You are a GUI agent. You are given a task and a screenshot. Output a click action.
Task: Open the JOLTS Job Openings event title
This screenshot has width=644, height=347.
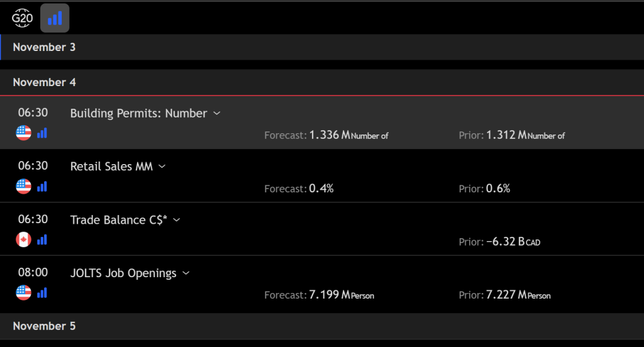123,273
